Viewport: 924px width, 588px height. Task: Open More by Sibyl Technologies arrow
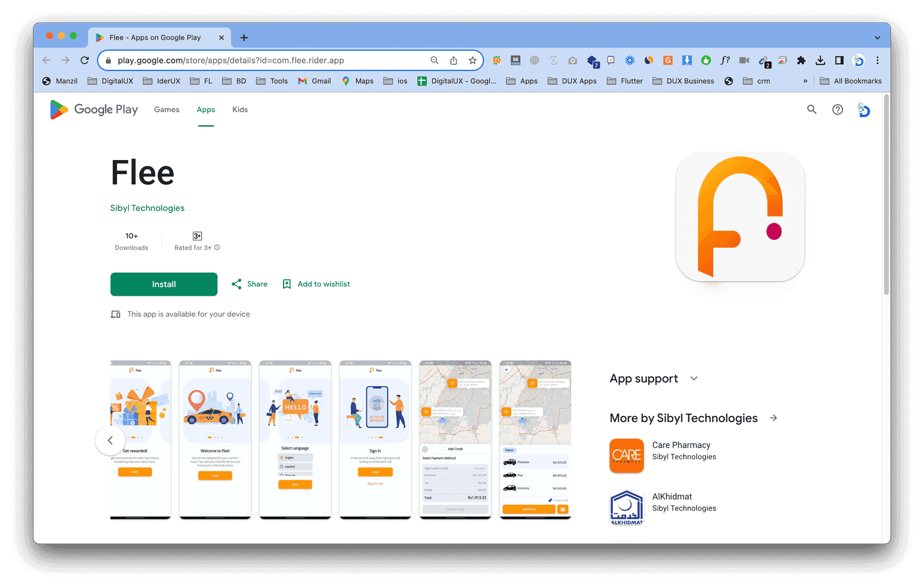point(773,418)
